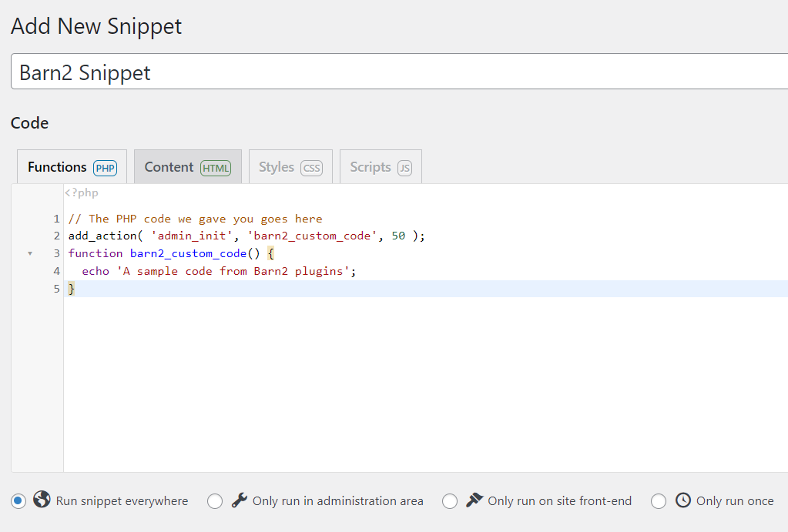Click the clock icon for run once
Screen dimensions: 788x532
tap(683, 500)
